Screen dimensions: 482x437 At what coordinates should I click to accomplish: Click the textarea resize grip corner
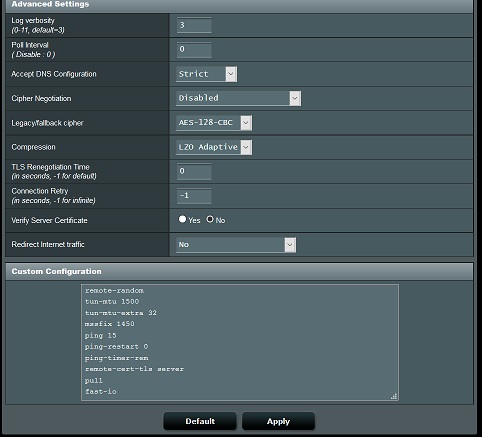coord(394,396)
